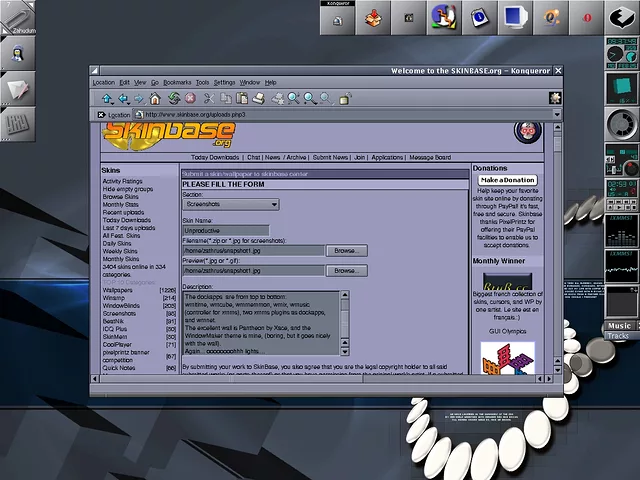The image size is (640, 480).
Task: Click the Make a Donation button
Action: [507, 180]
